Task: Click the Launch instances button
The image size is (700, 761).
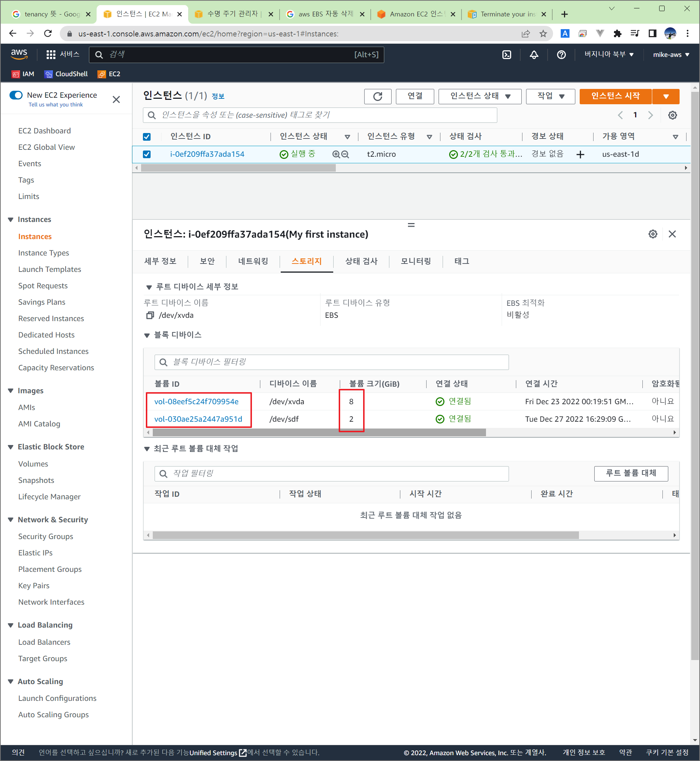Action: tap(615, 96)
